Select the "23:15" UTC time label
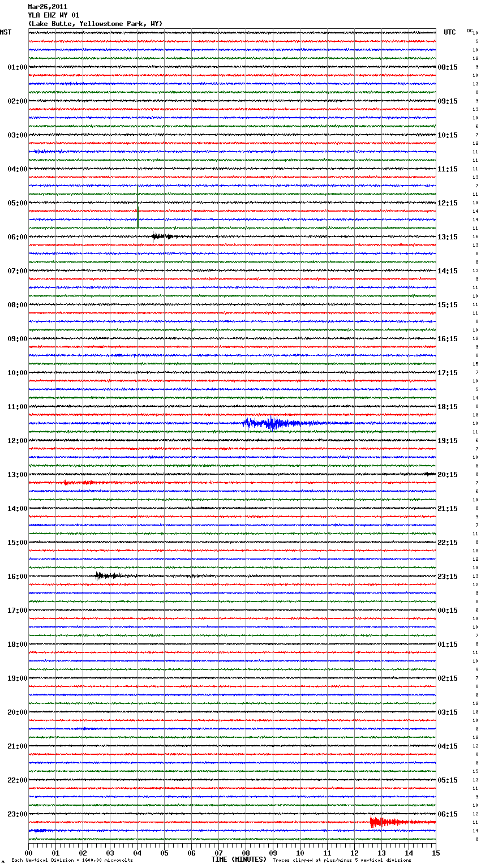Image resolution: width=481 pixels, height=868 pixels. (448, 577)
